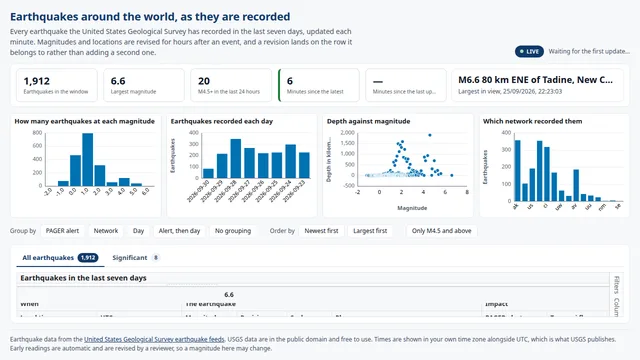Click the 2026-09-24 bar in the daily chart
The height and width of the screenshot is (360, 640).
(291, 161)
